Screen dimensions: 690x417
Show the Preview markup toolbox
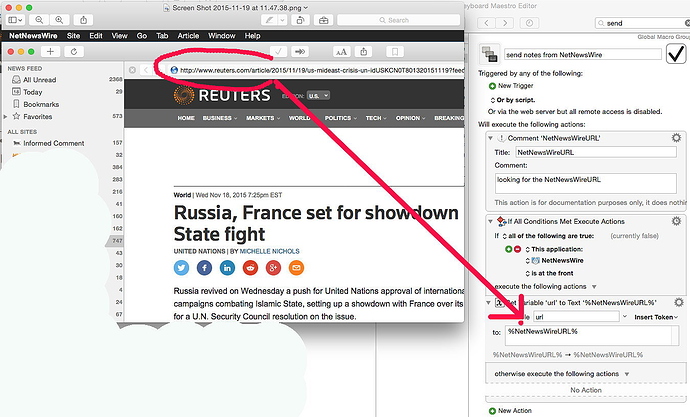click(x=323, y=20)
